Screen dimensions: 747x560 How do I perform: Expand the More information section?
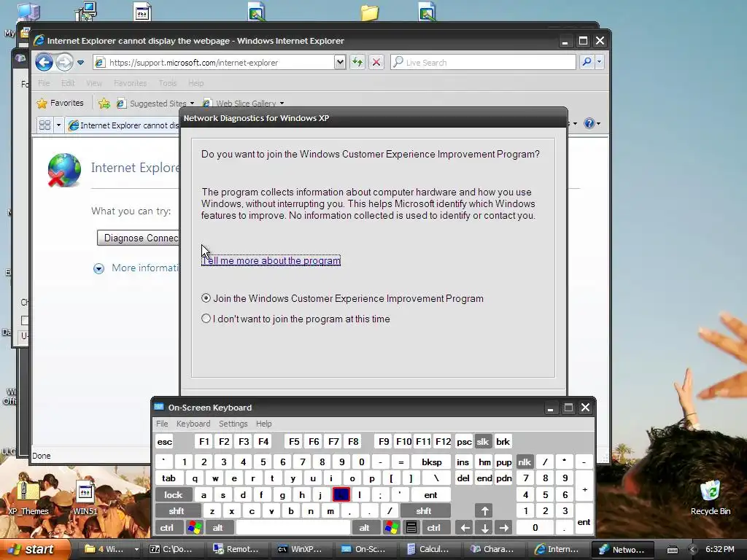coord(98,268)
